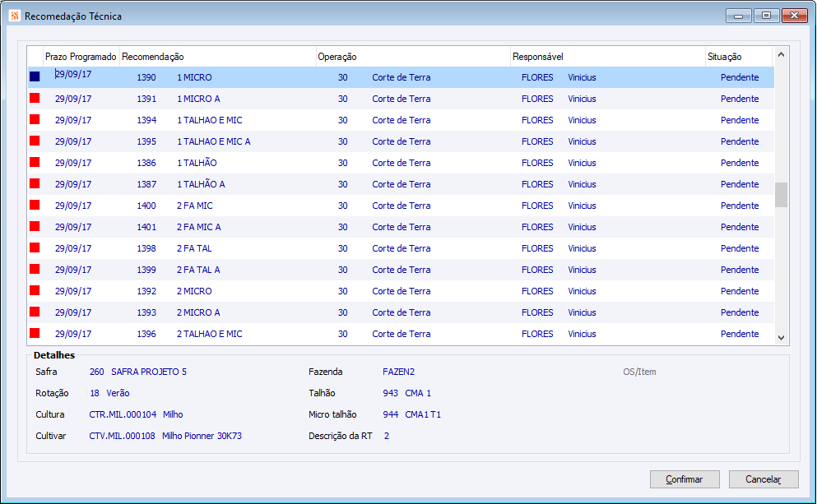817x504 pixels.
Task: Click the Recomendação column header
Action: pyautogui.click(x=218, y=57)
